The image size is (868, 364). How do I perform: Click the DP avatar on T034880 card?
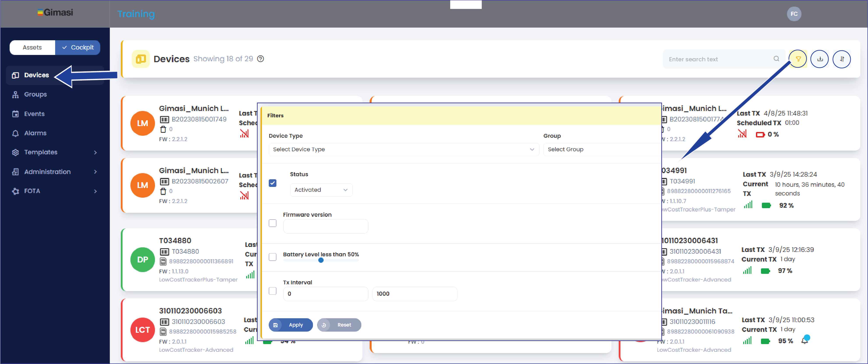[142, 260]
